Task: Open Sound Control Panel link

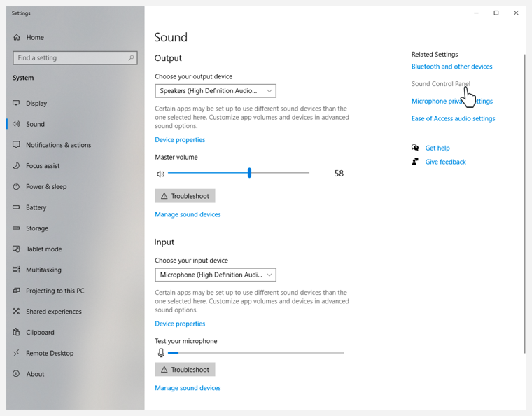Action: [x=441, y=84]
